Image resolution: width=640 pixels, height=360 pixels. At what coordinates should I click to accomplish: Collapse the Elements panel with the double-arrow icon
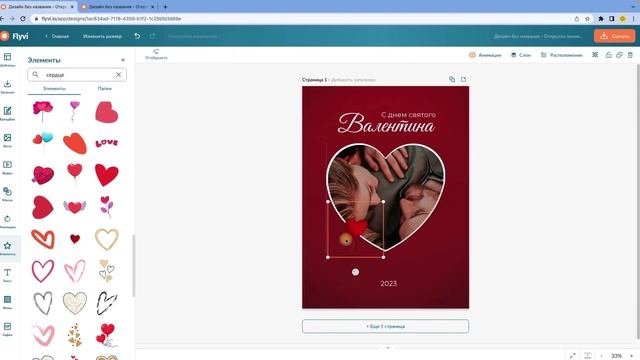tap(123, 60)
